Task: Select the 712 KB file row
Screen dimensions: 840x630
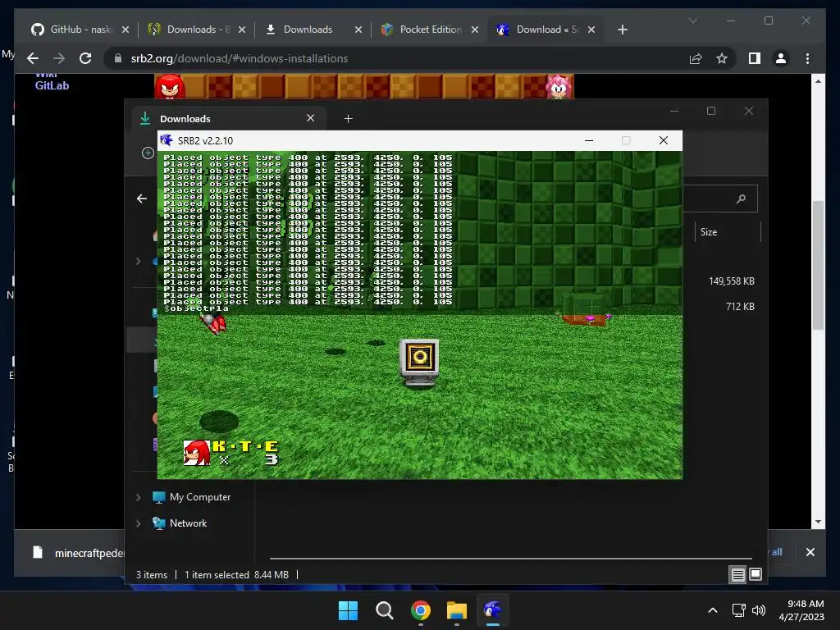Action: point(740,307)
